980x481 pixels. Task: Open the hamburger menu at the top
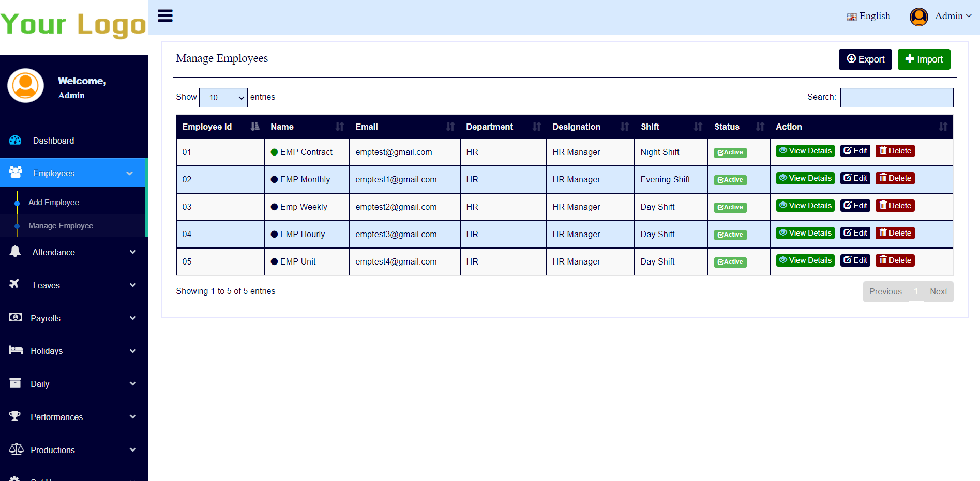coord(165,15)
